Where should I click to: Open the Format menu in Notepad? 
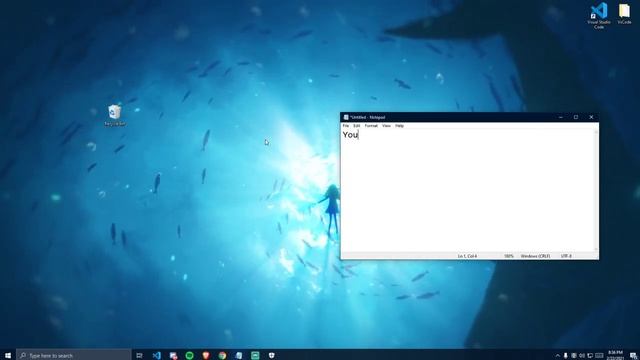click(x=371, y=126)
